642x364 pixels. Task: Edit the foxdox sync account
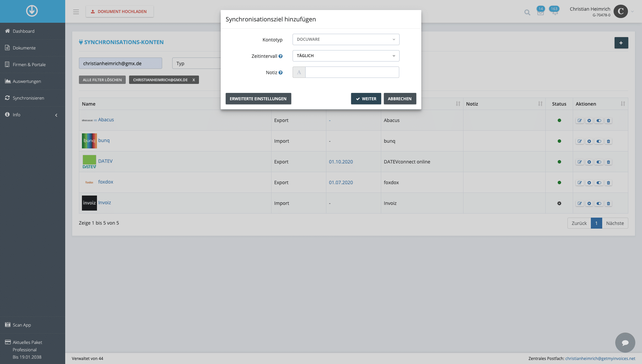tap(579, 183)
